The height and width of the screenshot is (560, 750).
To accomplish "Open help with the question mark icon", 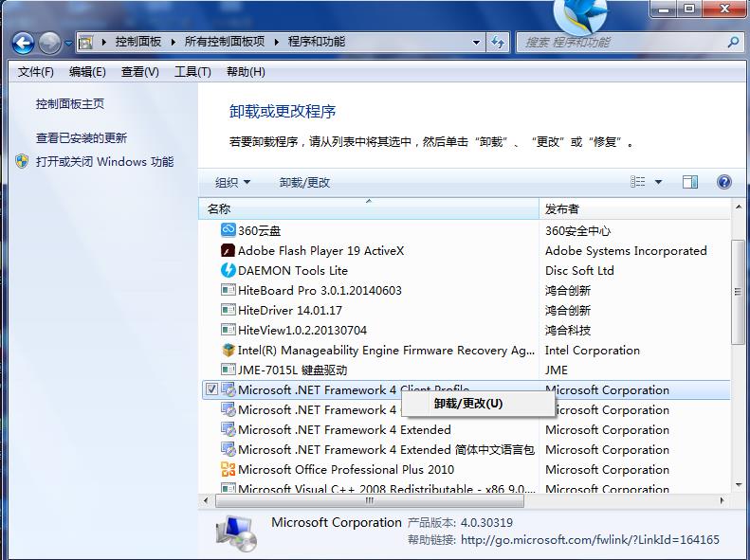I will coord(724,182).
